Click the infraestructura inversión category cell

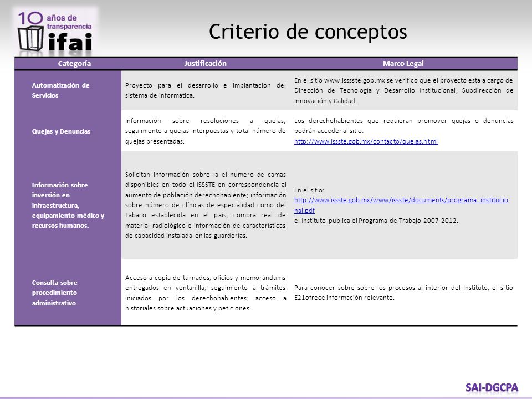(68, 205)
